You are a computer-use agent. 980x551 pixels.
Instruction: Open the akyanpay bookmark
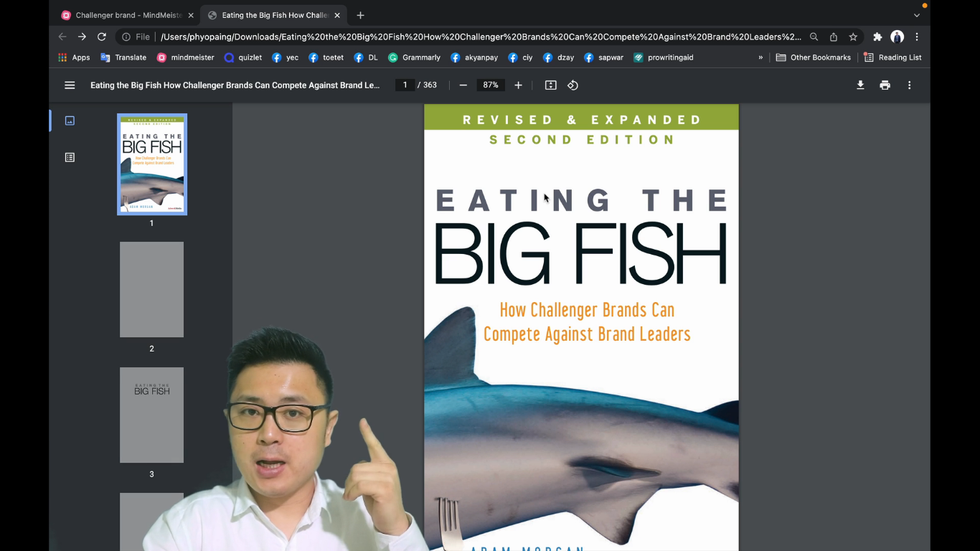[474, 57]
